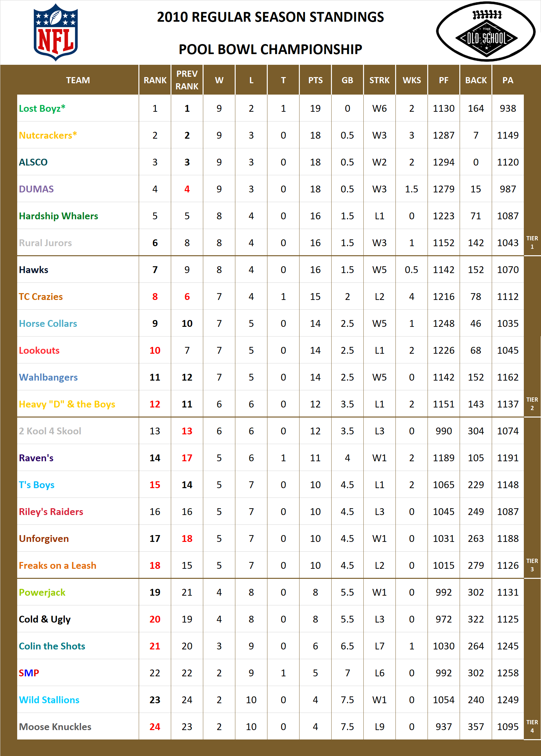The width and height of the screenshot is (541, 756).
Task: Select the PA column header
Action: (x=508, y=80)
